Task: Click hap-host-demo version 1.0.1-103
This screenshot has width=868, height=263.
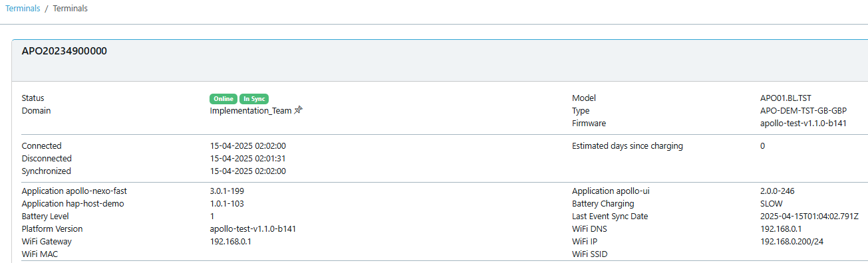Action: click(231, 204)
